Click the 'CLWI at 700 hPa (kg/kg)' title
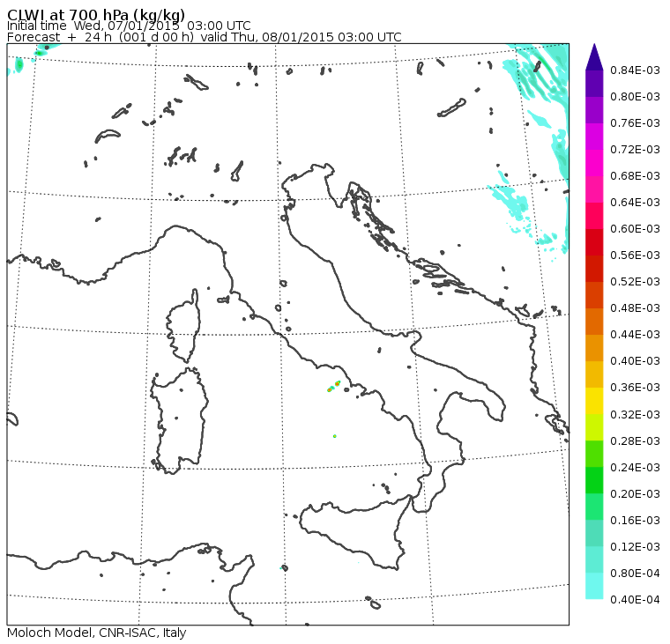Image resolution: width=670 pixels, height=644 pixels. (x=96, y=14)
